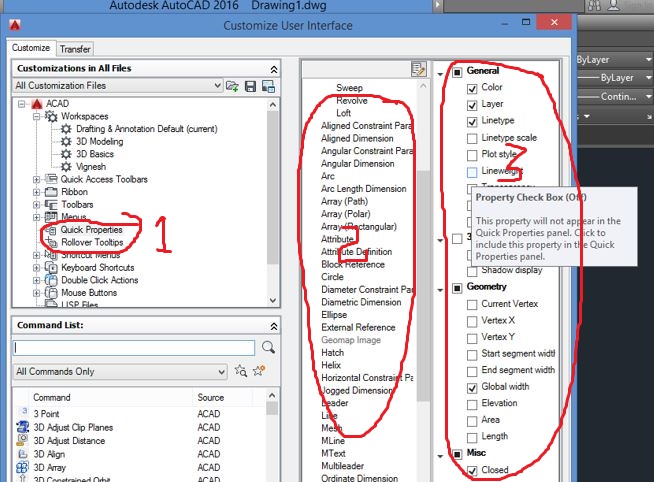Image resolution: width=654 pixels, height=482 pixels.
Task: Click the 3D Adjust Clip Planes command icon
Action: [23, 427]
